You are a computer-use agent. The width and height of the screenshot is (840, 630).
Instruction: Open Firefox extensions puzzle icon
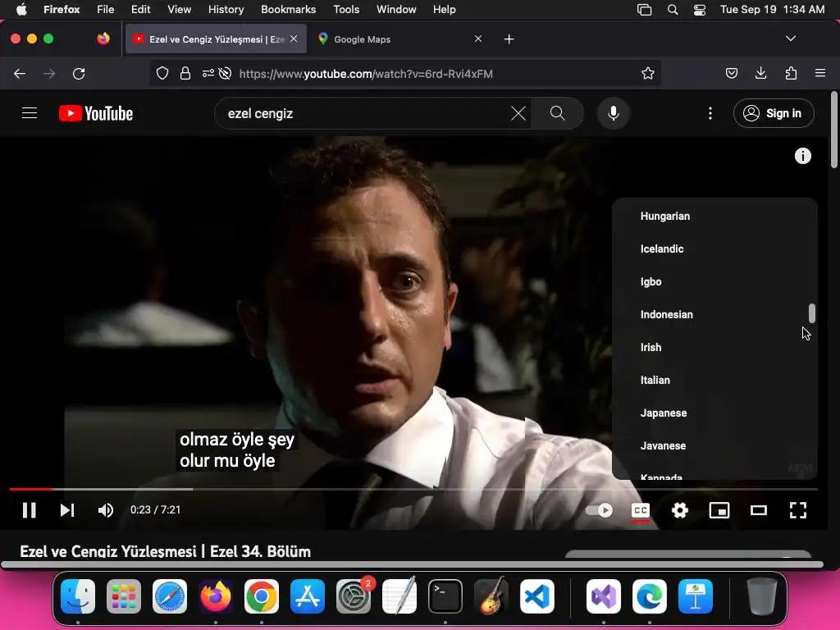[x=791, y=73]
